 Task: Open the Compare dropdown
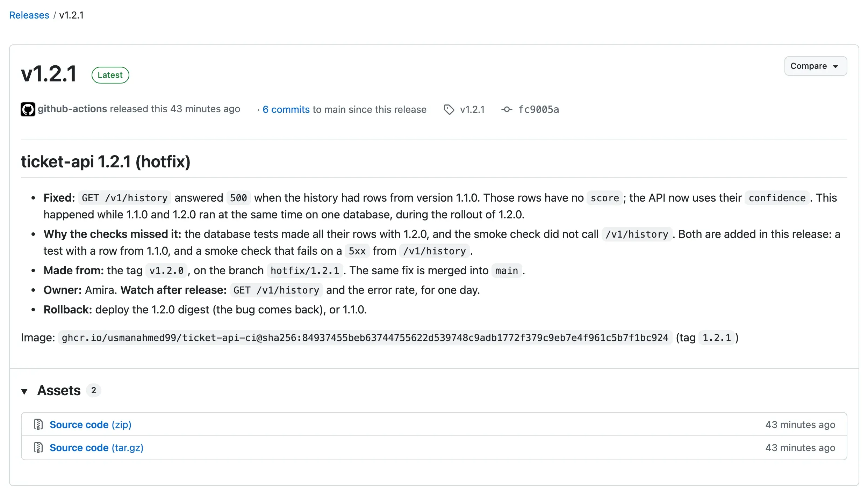(x=816, y=66)
